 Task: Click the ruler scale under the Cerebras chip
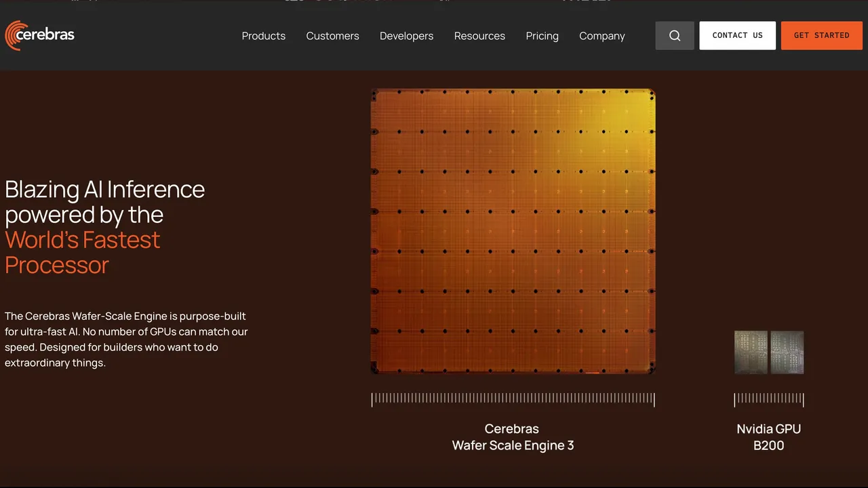pyautogui.click(x=513, y=399)
